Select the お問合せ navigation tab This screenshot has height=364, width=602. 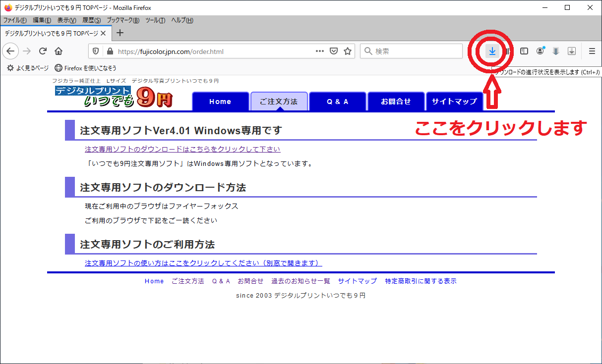coord(396,102)
